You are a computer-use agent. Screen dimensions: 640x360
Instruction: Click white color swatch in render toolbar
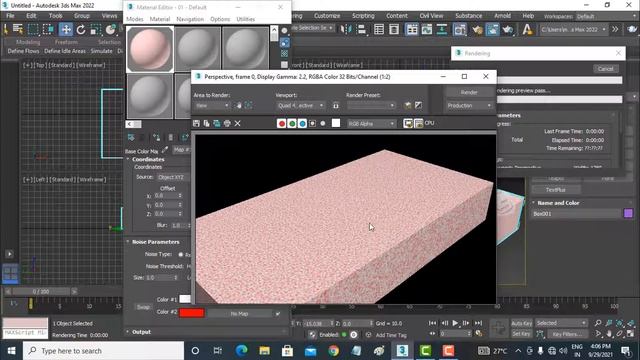[336, 123]
